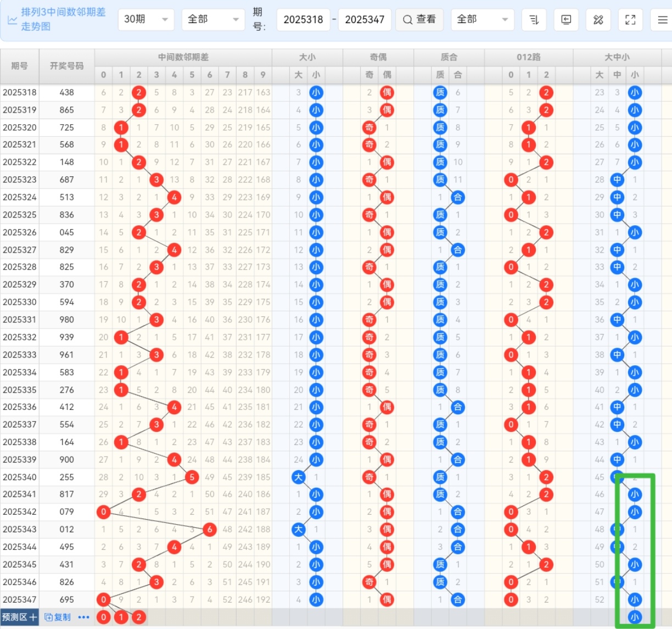Enter fullscreen with the expand icon
The width and height of the screenshot is (672, 629).
pyautogui.click(x=630, y=20)
